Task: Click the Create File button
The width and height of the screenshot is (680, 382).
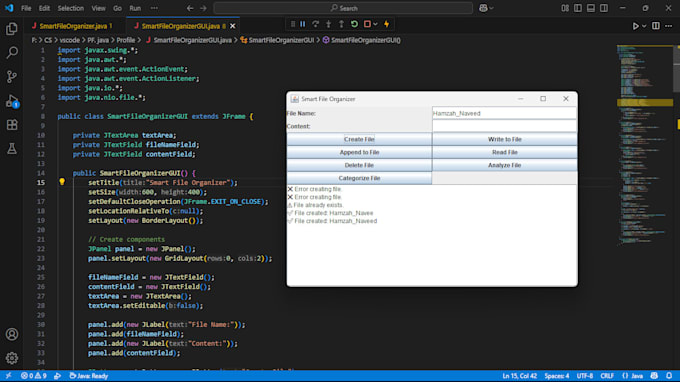Action: coord(359,139)
